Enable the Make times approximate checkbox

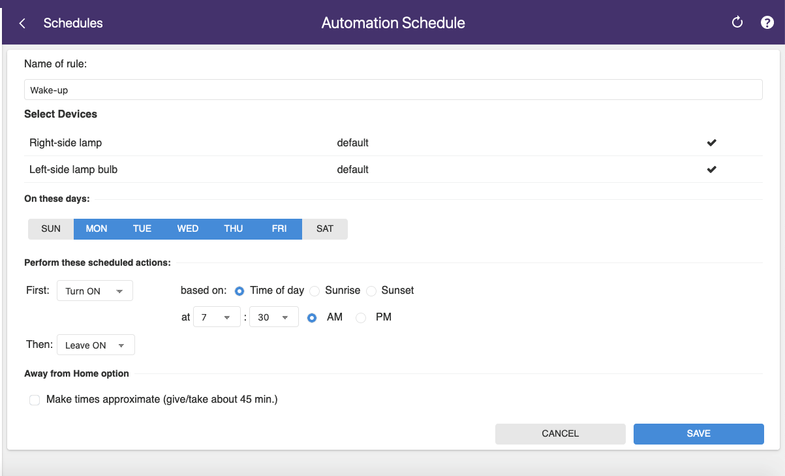[x=35, y=400]
